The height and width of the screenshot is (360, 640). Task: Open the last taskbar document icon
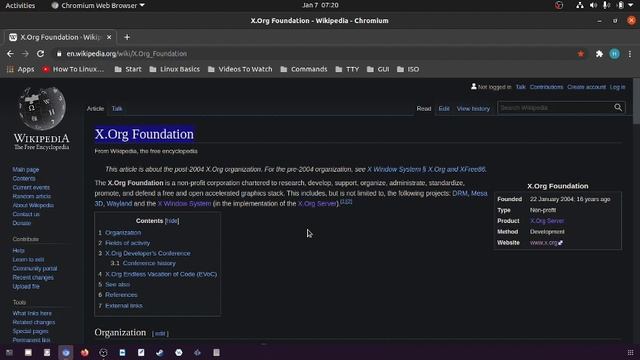tap(216, 352)
